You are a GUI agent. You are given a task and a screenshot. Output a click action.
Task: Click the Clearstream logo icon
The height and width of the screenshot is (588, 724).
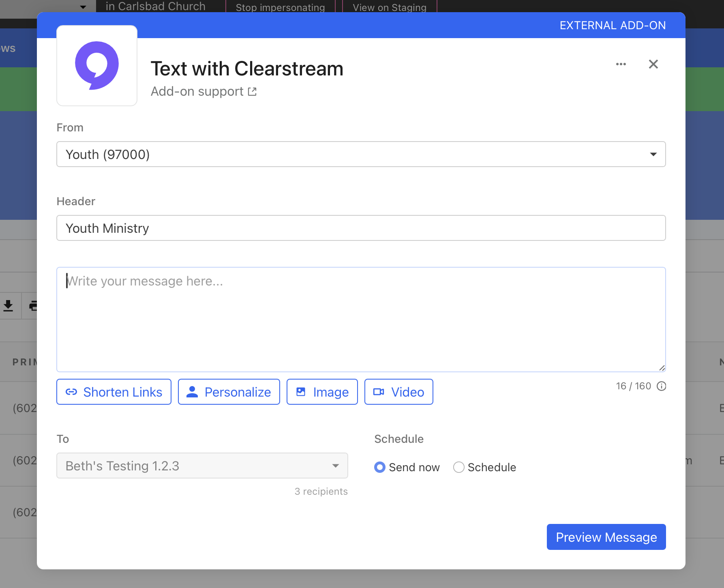97,66
